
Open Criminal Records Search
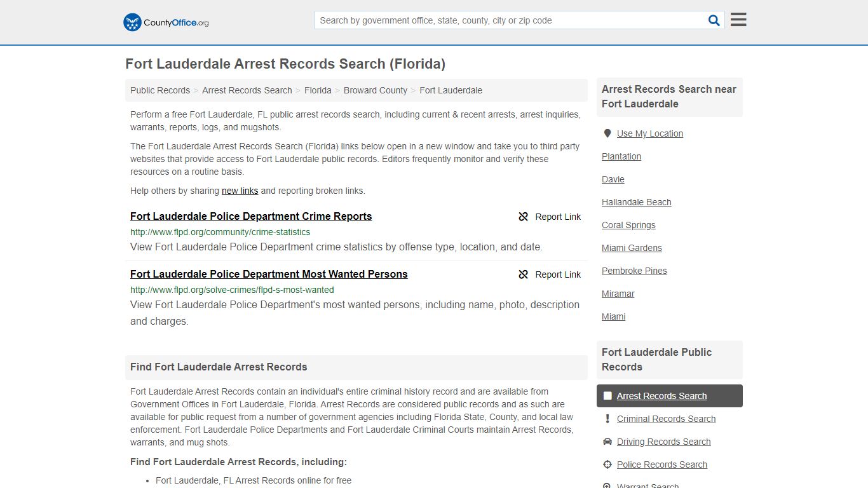tap(666, 419)
